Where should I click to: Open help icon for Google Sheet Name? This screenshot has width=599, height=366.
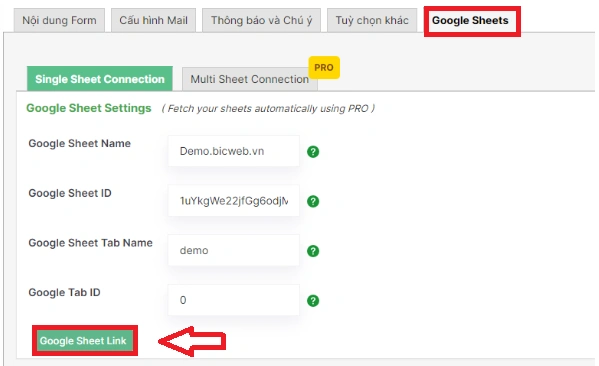[x=313, y=152]
